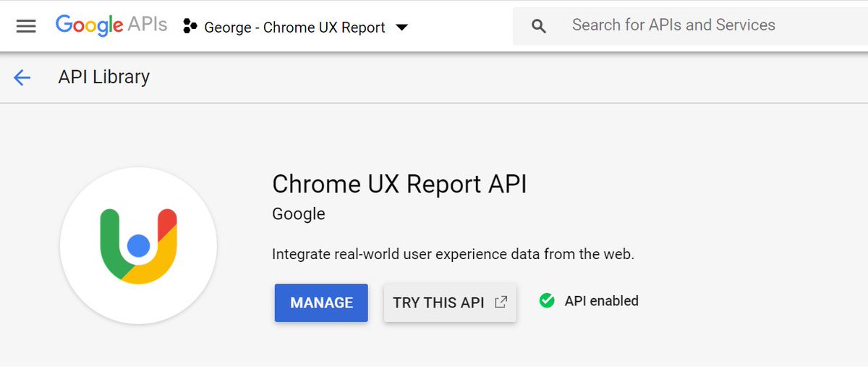Click the Google publisher name
The height and width of the screenshot is (377, 868).
coord(299,214)
